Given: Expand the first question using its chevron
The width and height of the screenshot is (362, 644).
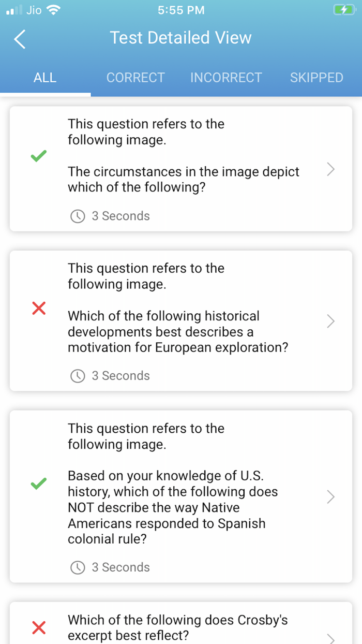Looking at the screenshot, I should (x=331, y=169).
